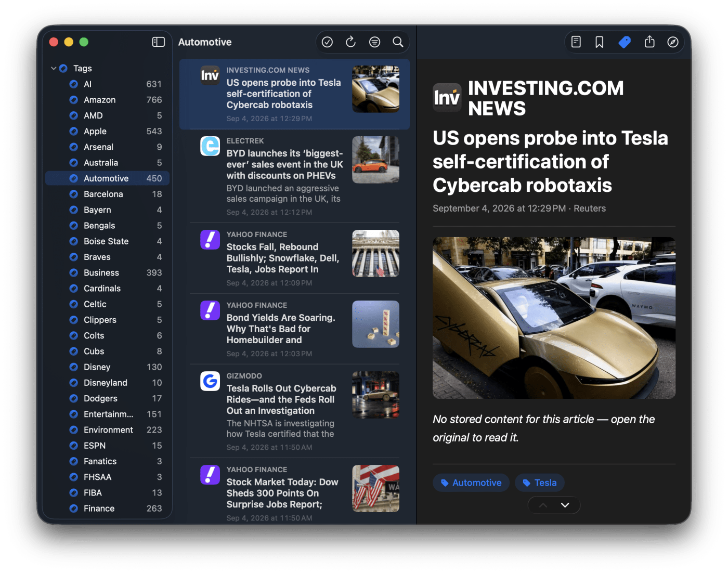Viewport: 728px width, 573px height.
Task: Go to previous article with up chevron
Action: tap(543, 505)
